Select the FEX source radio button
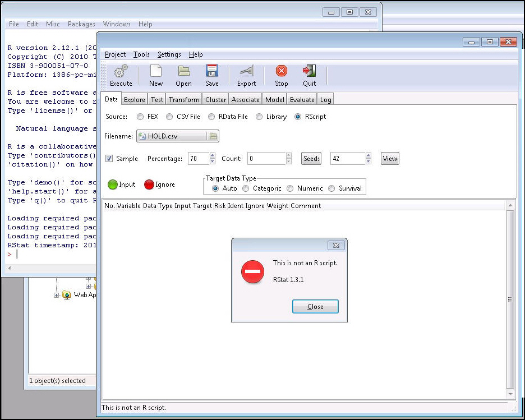The width and height of the screenshot is (525, 420). 140,117
